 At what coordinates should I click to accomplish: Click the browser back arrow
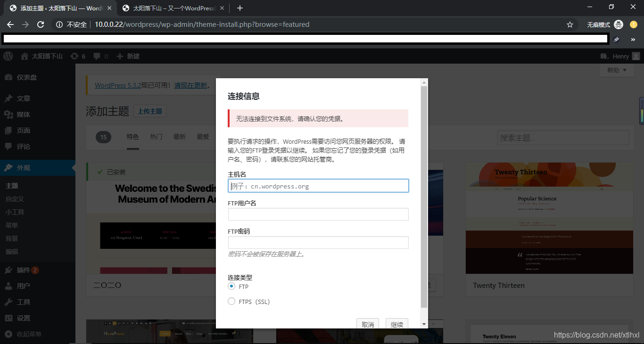[x=10, y=25]
